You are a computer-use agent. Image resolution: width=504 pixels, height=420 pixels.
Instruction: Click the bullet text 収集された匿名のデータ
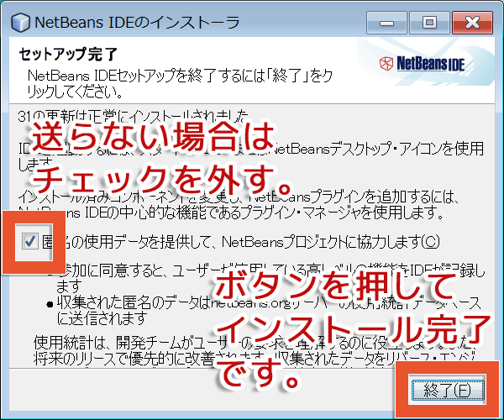click(270, 310)
